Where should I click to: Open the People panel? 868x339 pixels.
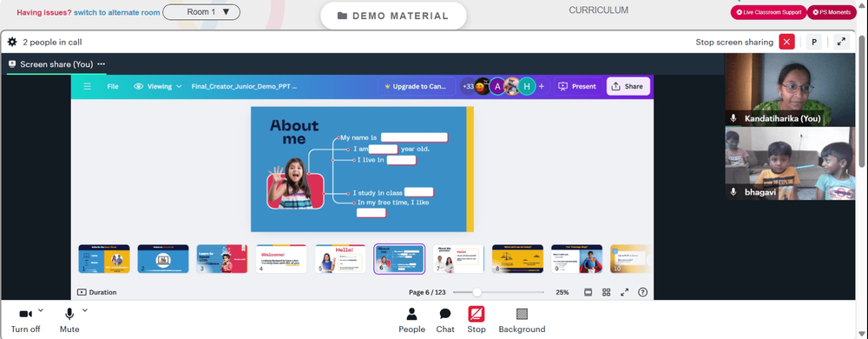(x=411, y=320)
